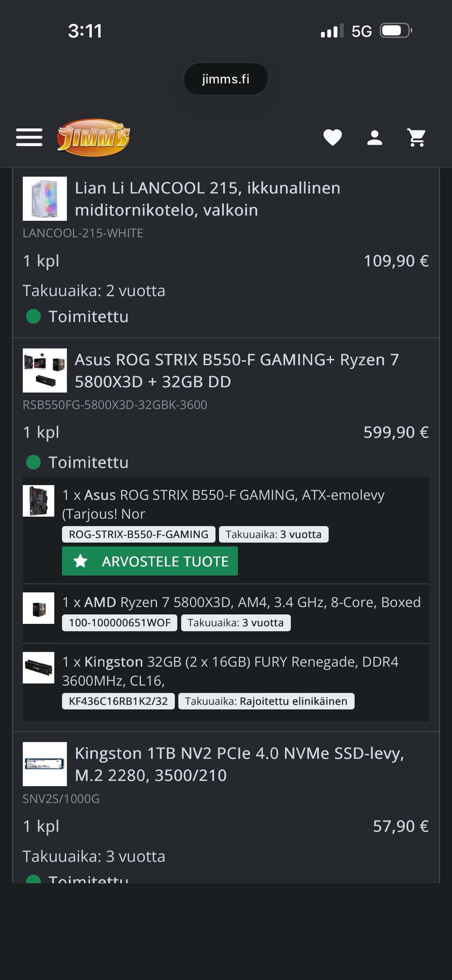Tap the Kingston NV2 SSD thumbnail
The image size is (452, 980).
[x=45, y=764]
